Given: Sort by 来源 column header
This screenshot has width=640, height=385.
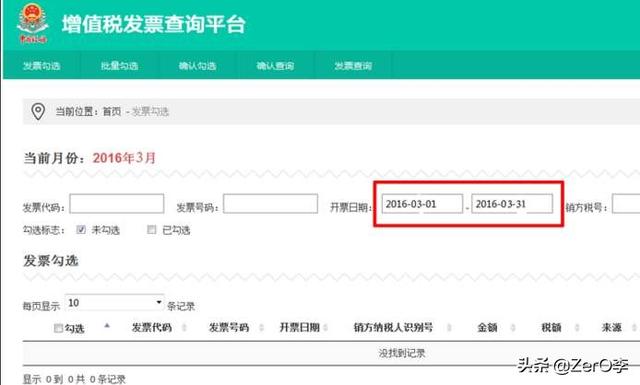Looking at the screenshot, I should pos(611,327).
